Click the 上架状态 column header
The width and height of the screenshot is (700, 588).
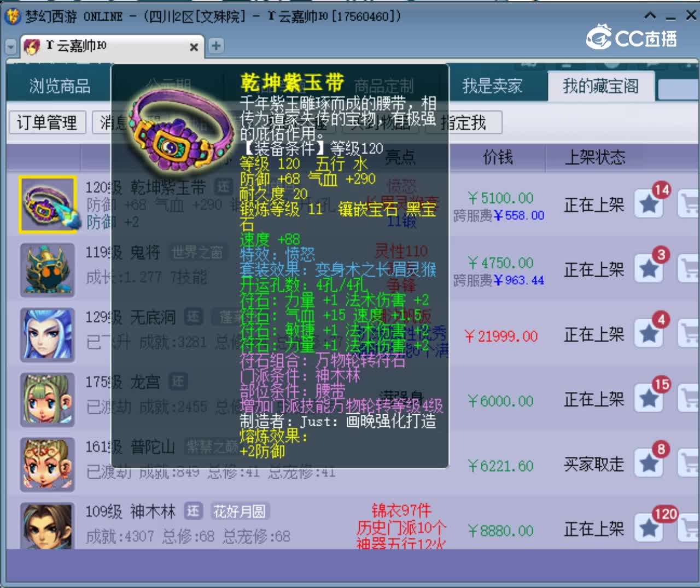(x=594, y=157)
